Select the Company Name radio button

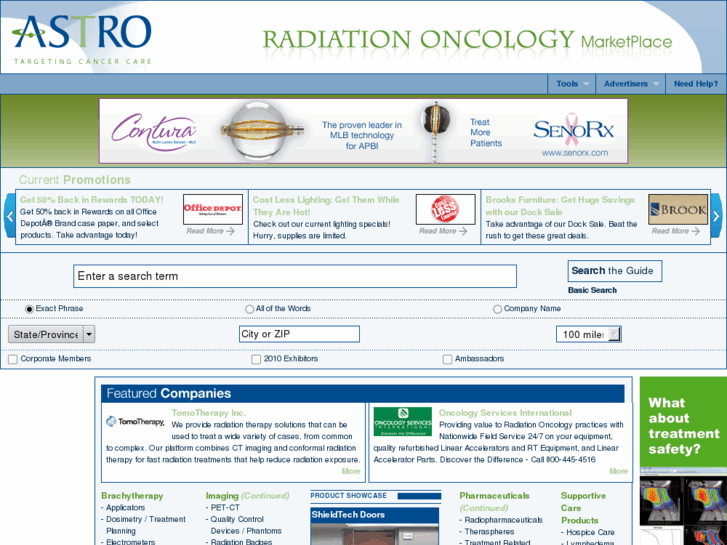pos(497,309)
